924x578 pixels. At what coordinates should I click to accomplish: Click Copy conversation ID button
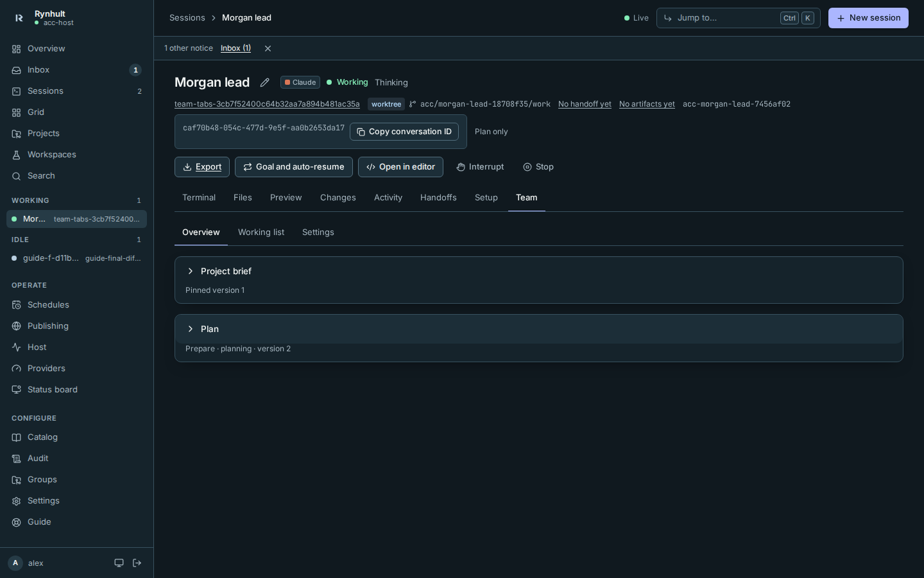click(x=404, y=132)
